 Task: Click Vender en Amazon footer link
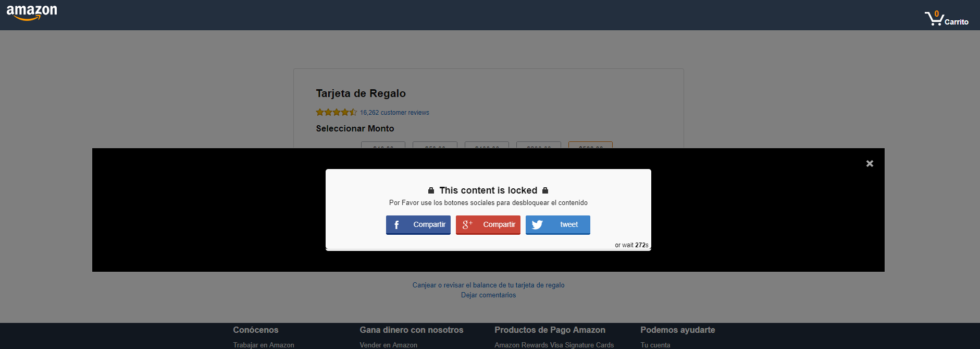point(389,345)
